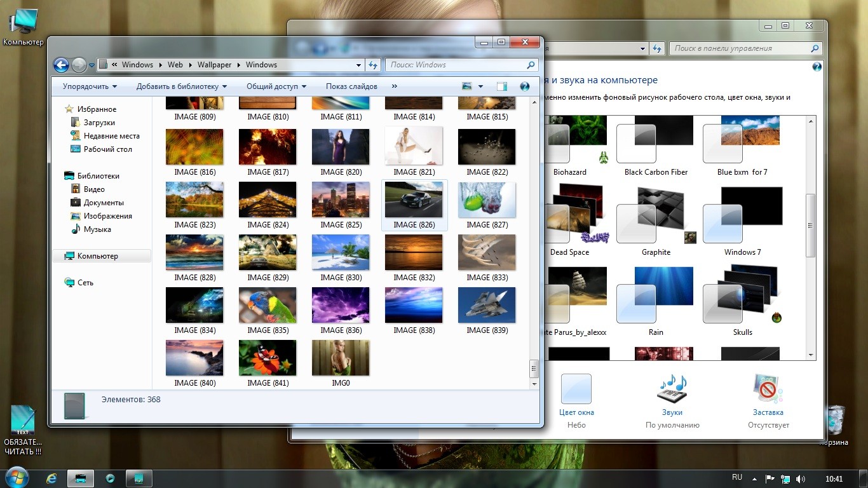Select the car thumbnail IMAGE (826)

[x=414, y=205]
